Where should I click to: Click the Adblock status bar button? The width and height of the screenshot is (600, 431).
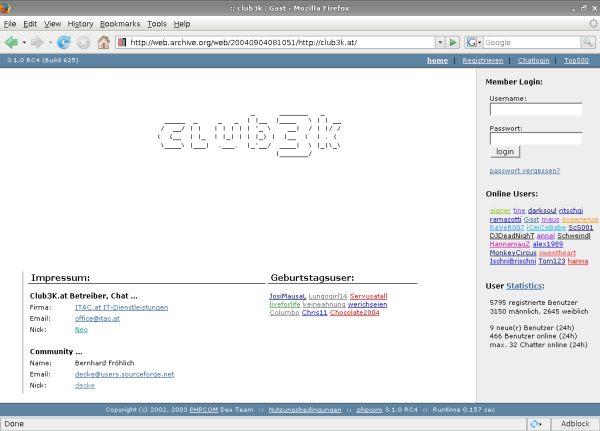coord(574,423)
